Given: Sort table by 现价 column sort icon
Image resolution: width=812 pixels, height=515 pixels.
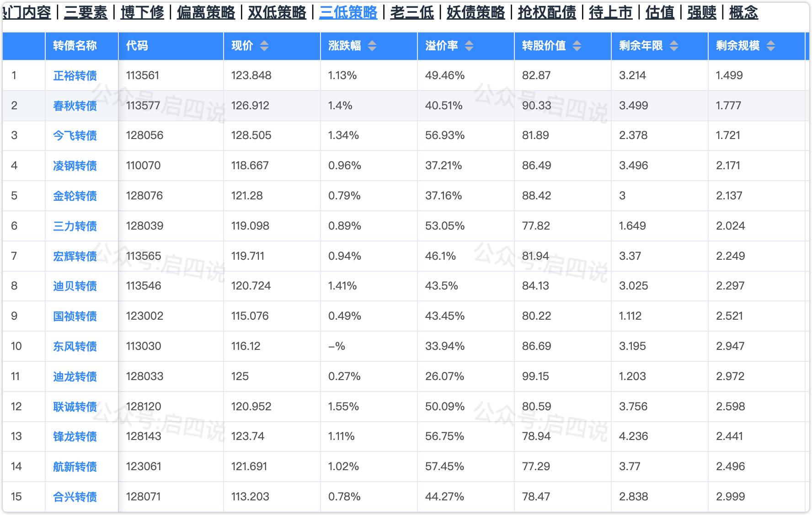Looking at the screenshot, I should (264, 46).
